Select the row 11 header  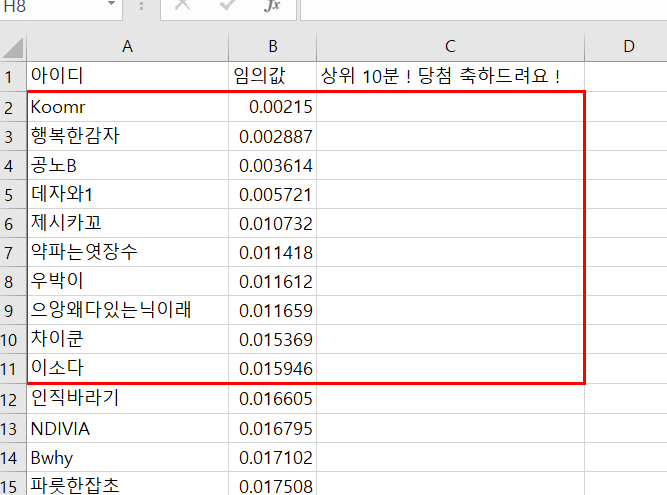(13, 368)
